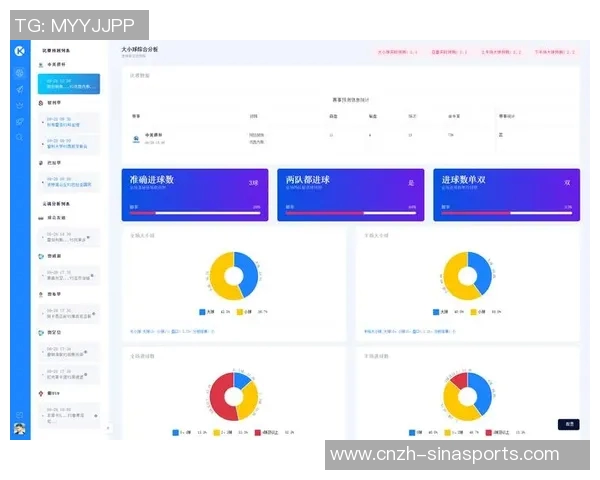Toggle the yellow legend swatch under the bottom-right donut
The image size is (600, 480).
447,433
